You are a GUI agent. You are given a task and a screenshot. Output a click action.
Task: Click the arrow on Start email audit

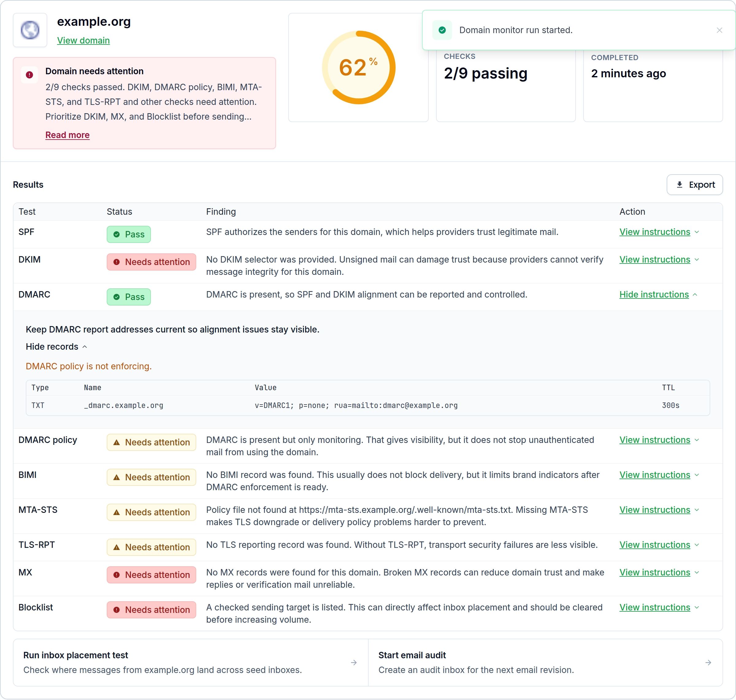[708, 663]
